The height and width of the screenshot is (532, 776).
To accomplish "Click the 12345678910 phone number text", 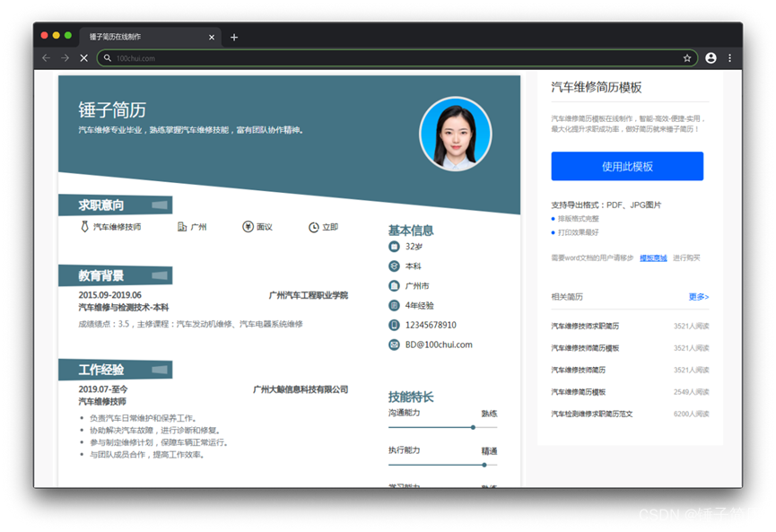I will point(431,325).
